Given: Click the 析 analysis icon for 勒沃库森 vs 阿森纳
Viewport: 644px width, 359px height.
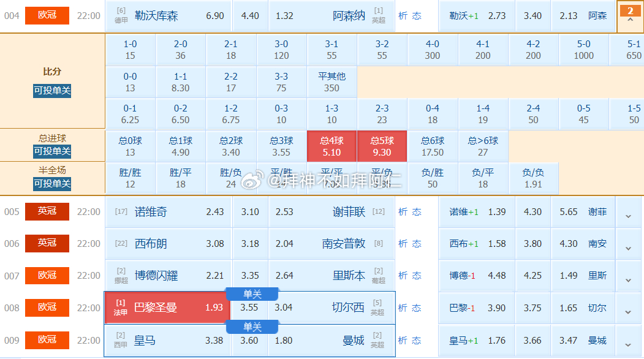Looking at the screenshot, I should click(403, 16).
